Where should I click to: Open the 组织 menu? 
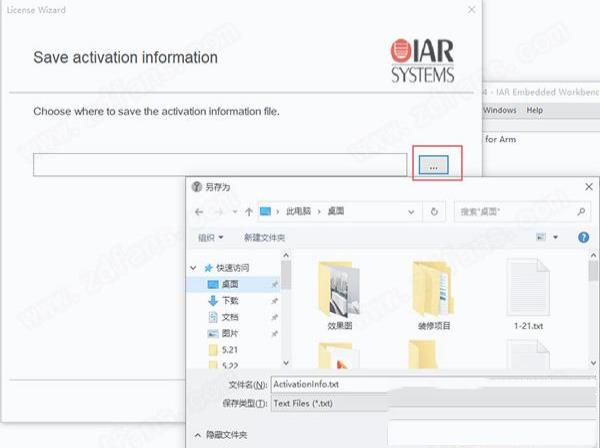(x=210, y=237)
